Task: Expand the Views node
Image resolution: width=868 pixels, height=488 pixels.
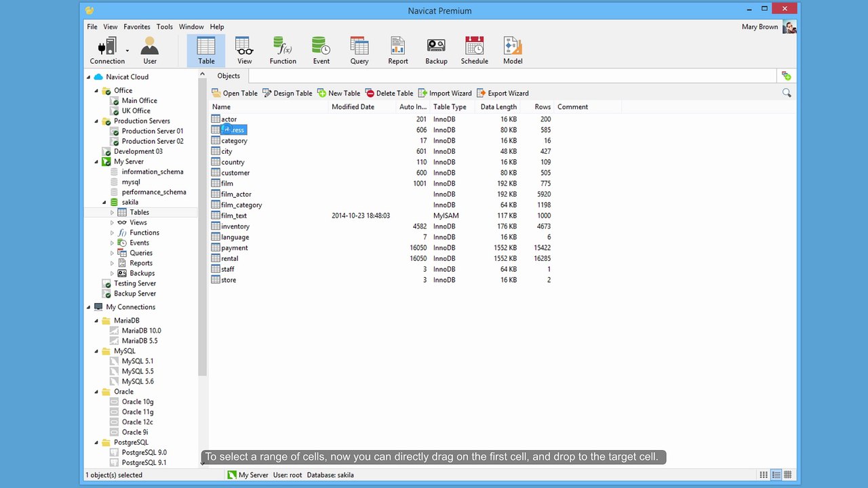Action: pos(112,222)
